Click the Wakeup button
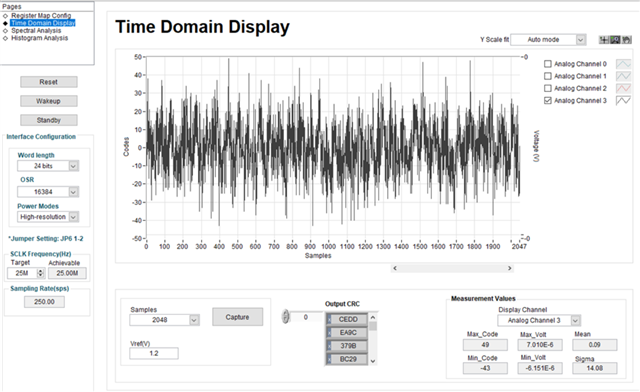Viewport: 640px width, 392px height. tap(49, 101)
